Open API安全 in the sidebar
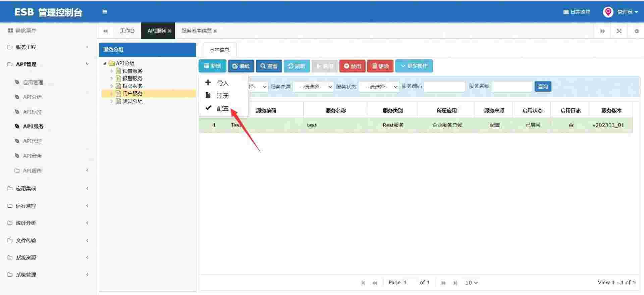This screenshot has height=295, width=644. click(32, 156)
